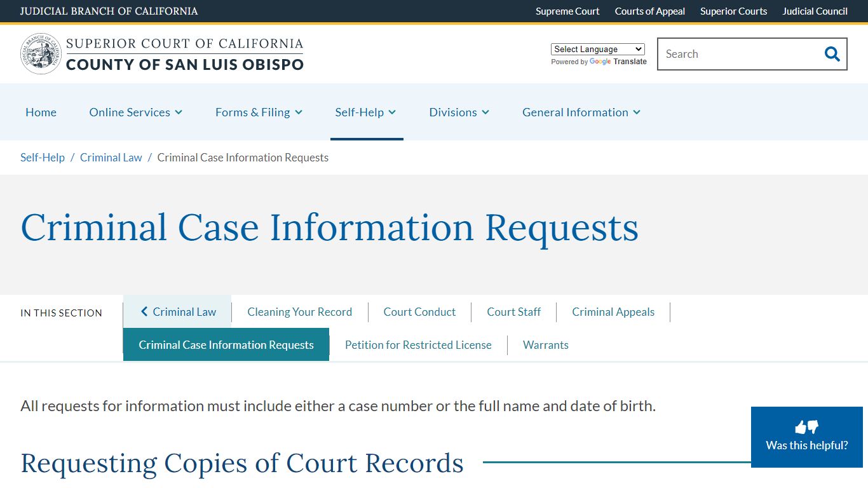Expand the Self-Help menu
The image size is (868, 488).
[365, 112]
